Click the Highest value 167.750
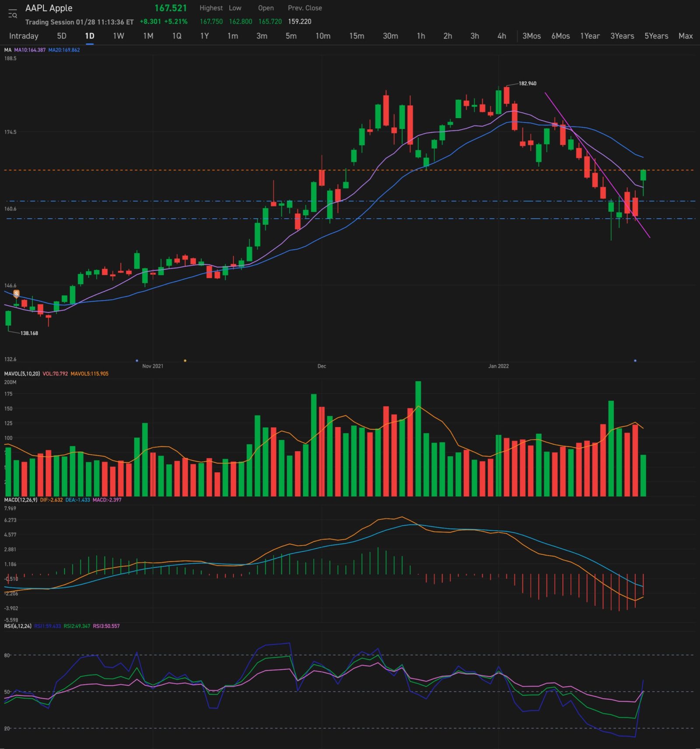Image resolution: width=700 pixels, height=749 pixels. (211, 21)
